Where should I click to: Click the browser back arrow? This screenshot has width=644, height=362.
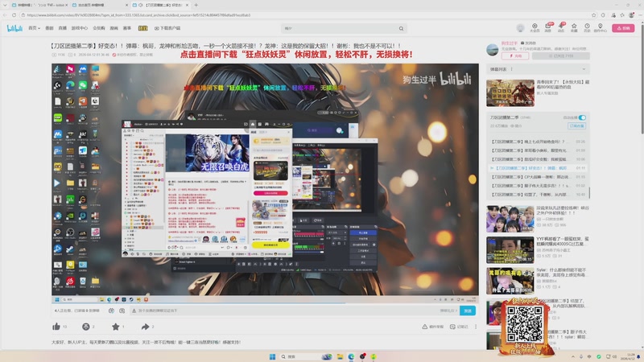(x=5, y=15)
